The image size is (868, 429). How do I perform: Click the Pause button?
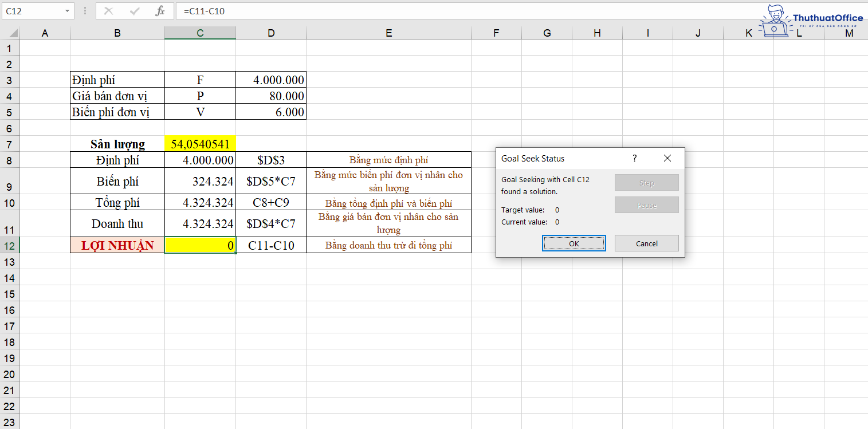click(646, 204)
